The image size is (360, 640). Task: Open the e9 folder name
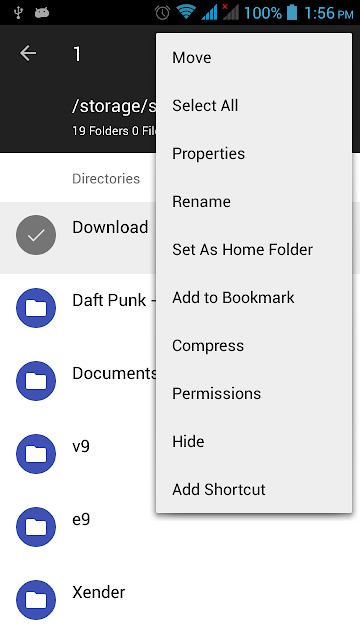(x=81, y=520)
